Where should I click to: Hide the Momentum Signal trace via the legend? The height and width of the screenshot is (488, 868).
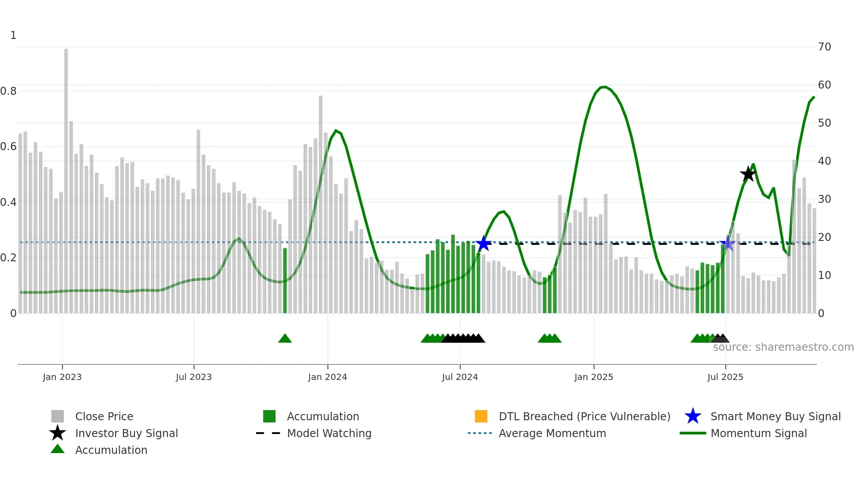(759, 433)
